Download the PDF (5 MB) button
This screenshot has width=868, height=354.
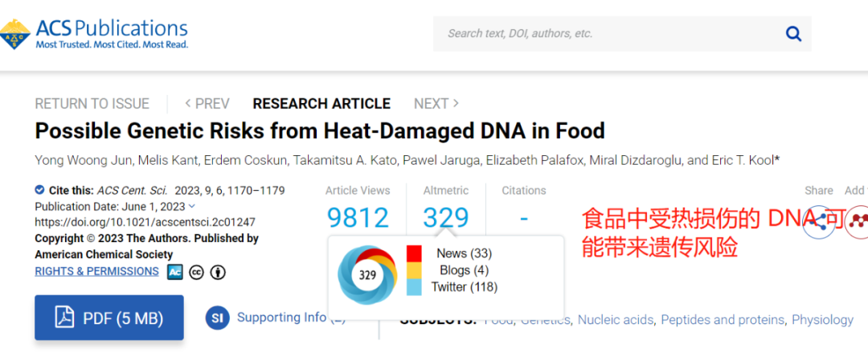(x=109, y=318)
